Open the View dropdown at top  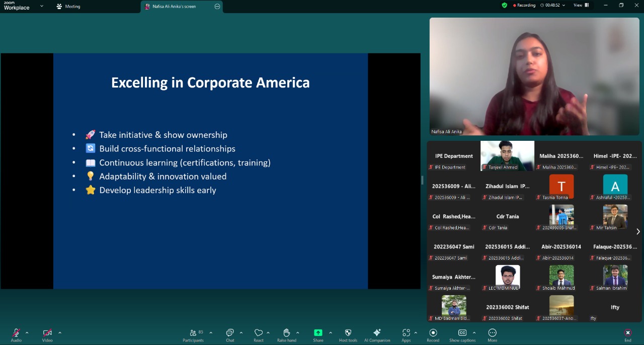[x=581, y=6]
